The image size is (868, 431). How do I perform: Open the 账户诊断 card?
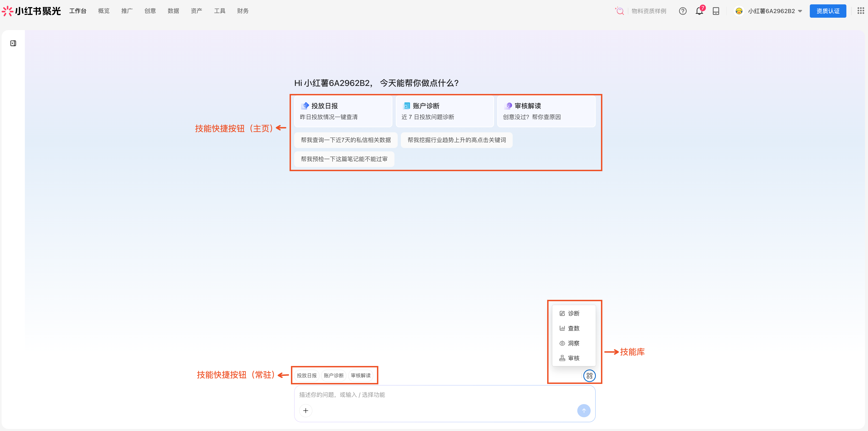pyautogui.click(x=445, y=111)
